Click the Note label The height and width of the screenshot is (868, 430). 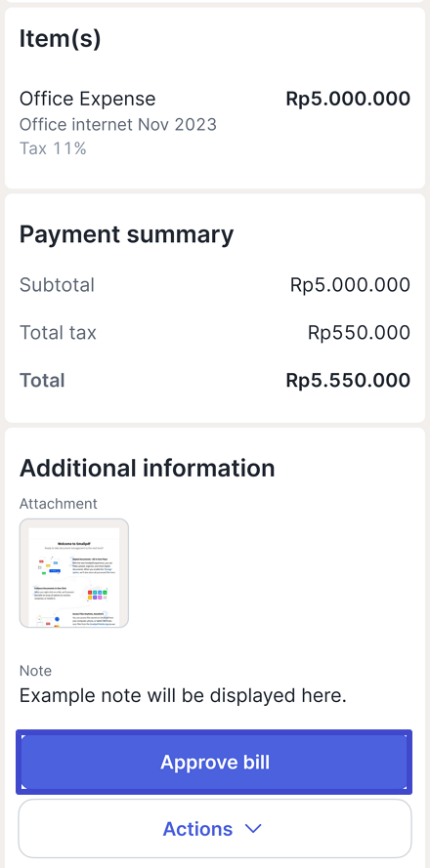point(35,671)
